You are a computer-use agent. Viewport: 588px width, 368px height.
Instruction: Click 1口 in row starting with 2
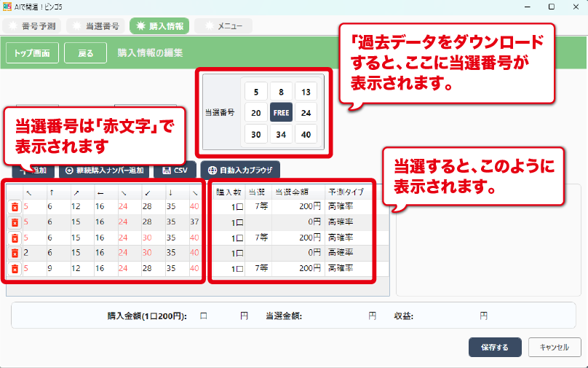click(x=237, y=253)
